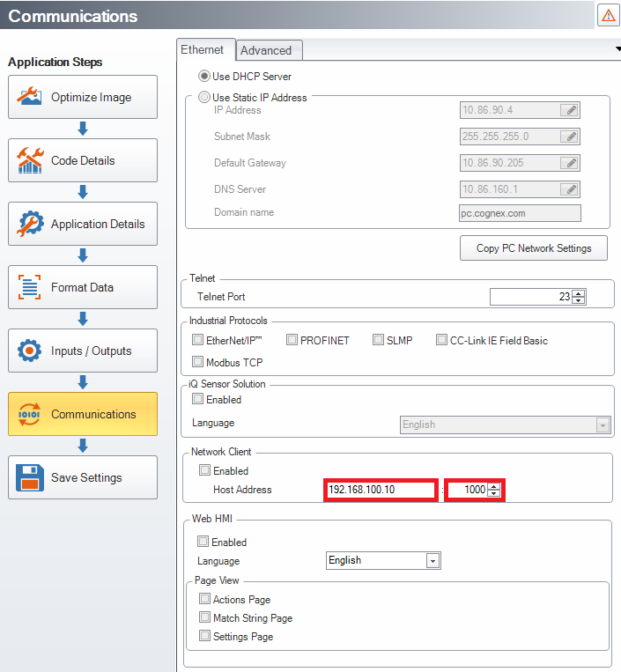This screenshot has width=621, height=672.
Task: Open the Inputs / Outputs step
Action: (83, 351)
